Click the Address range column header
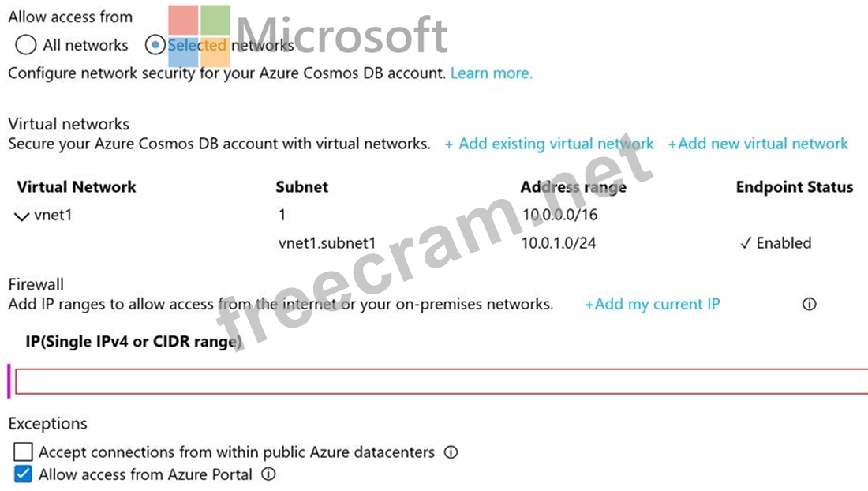The width and height of the screenshot is (868, 491). pos(573,187)
